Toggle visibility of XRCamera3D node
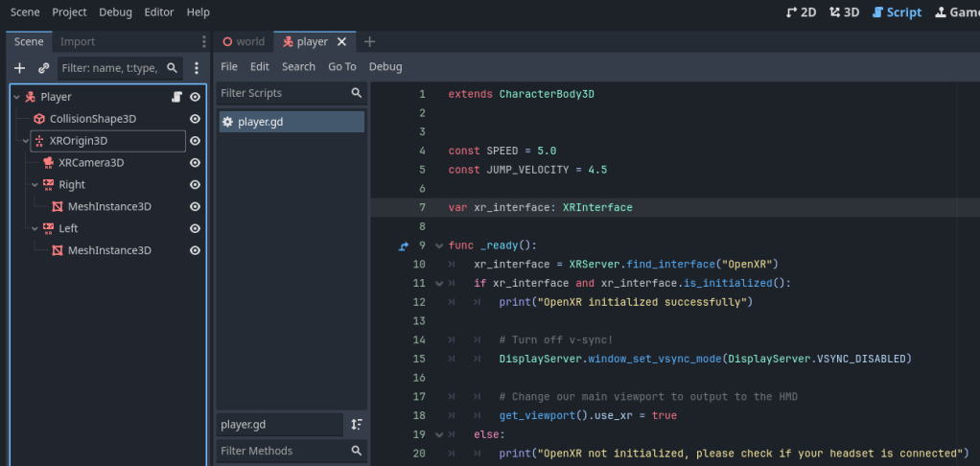This screenshot has height=466, width=980. [195, 163]
